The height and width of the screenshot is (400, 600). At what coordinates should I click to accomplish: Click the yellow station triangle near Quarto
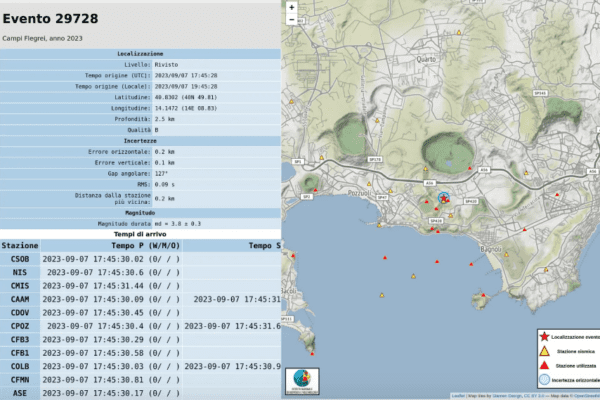pos(458,34)
